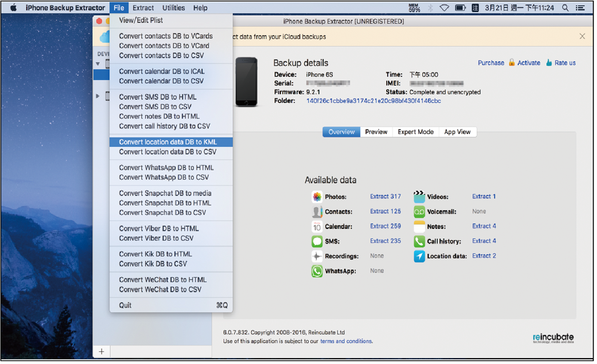The image size is (597, 364).
Task: Choose Convert location data DB to CSV
Action: (x=171, y=152)
